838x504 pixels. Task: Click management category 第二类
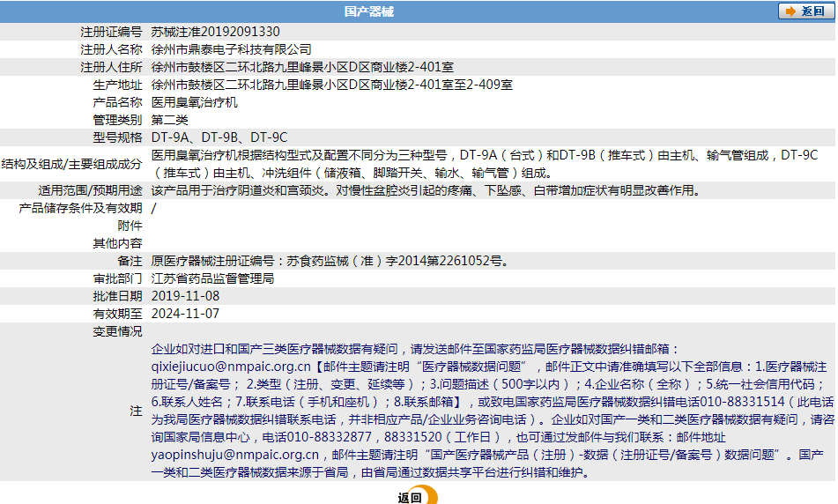(x=169, y=120)
